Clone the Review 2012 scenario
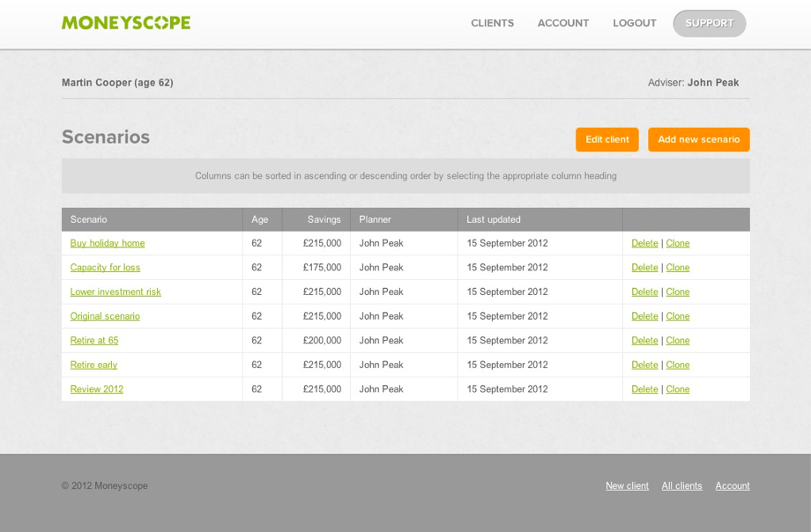 pos(678,388)
